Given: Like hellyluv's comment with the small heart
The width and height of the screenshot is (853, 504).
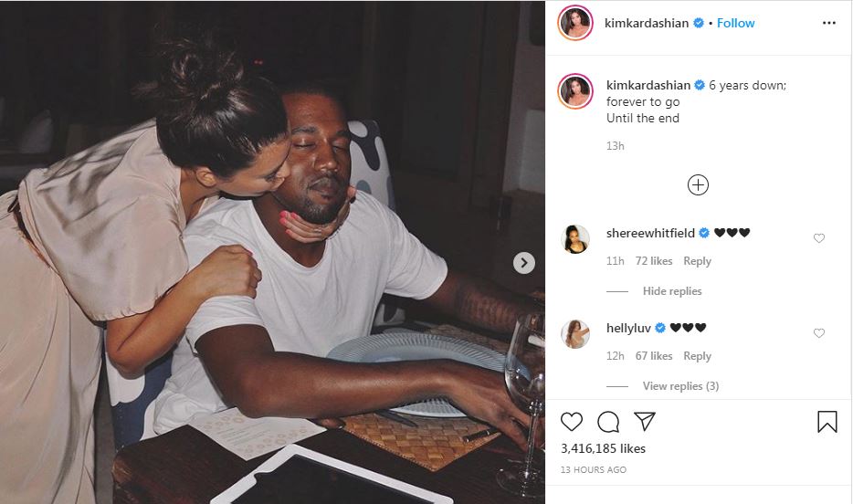Looking at the screenshot, I should coord(818,333).
